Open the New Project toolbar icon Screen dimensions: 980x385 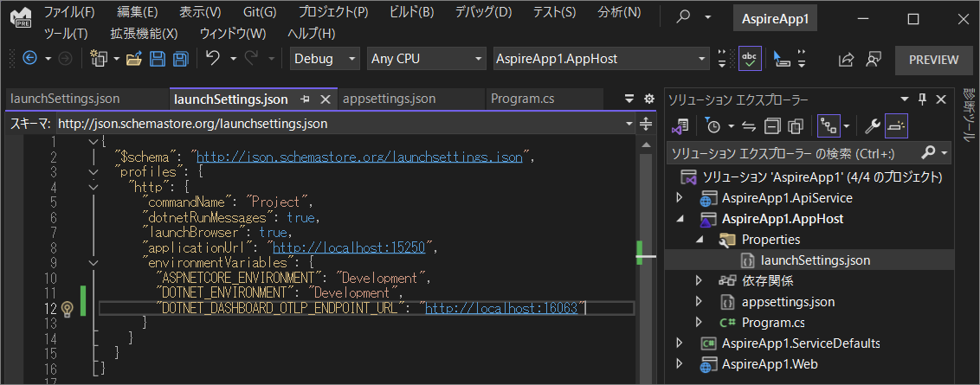(99, 59)
